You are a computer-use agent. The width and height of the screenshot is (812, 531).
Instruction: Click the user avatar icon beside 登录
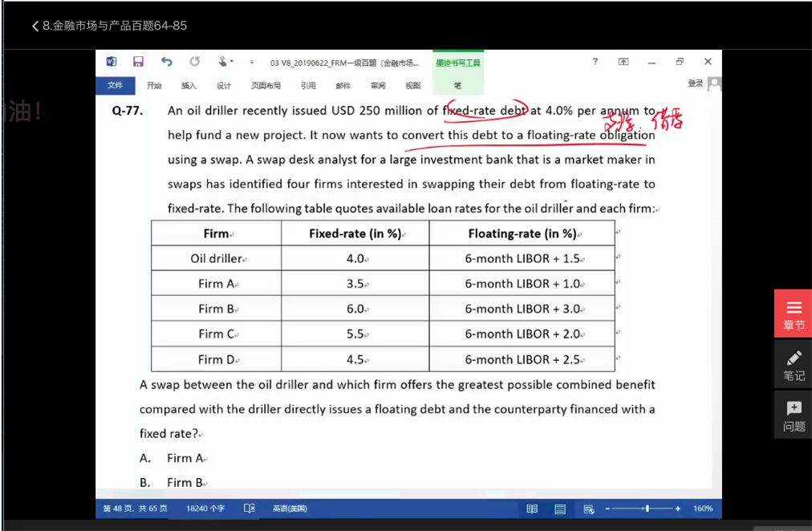(x=714, y=84)
